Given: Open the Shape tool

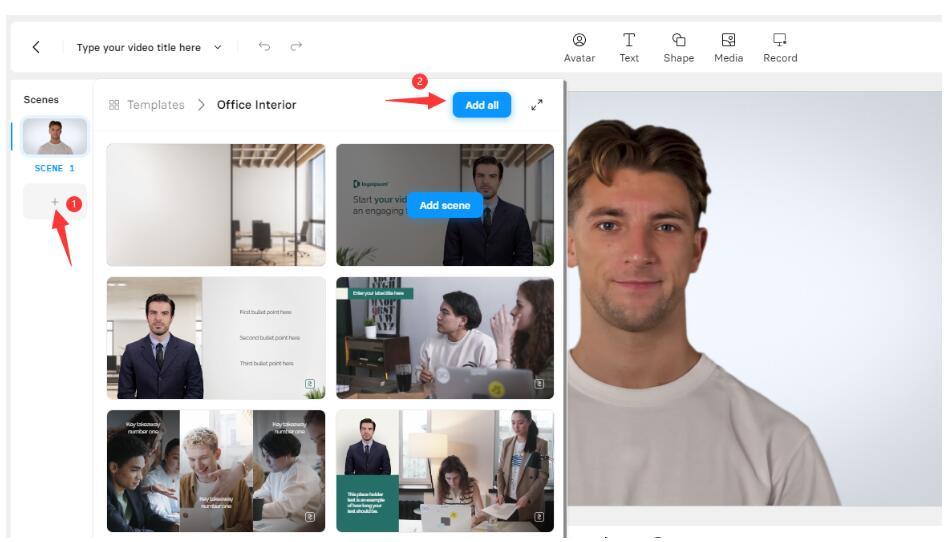Looking at the screenshot, I should (x=679, y=48).
